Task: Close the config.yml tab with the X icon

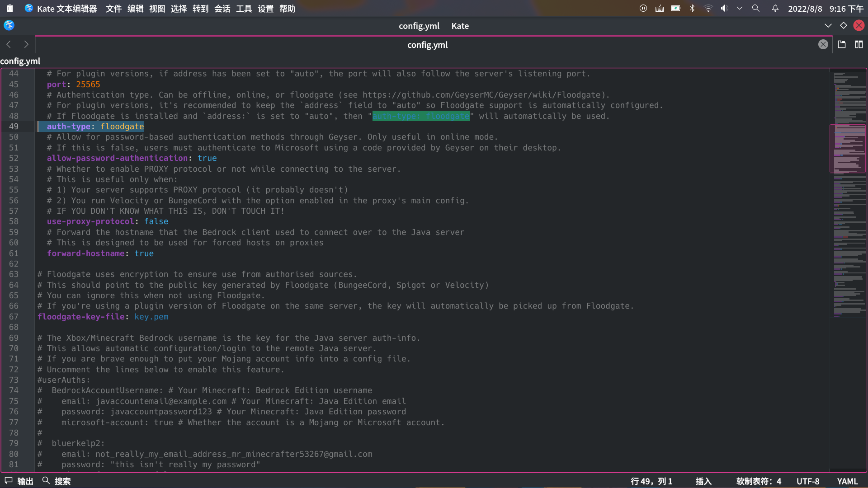Action: coord(823,44)
